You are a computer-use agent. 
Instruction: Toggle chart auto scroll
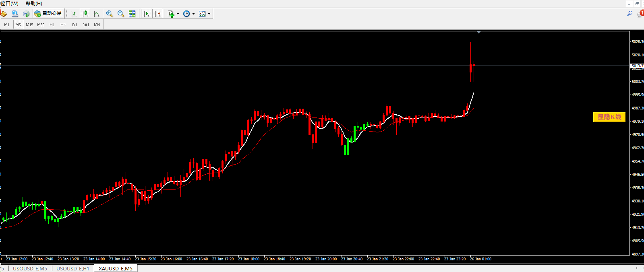(x=146, y=14)
